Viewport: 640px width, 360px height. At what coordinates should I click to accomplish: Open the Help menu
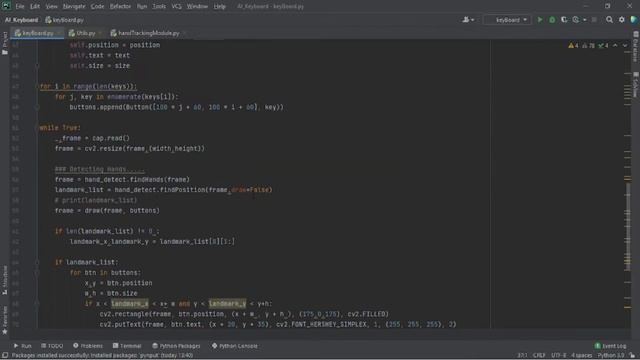tap(220, 6)
